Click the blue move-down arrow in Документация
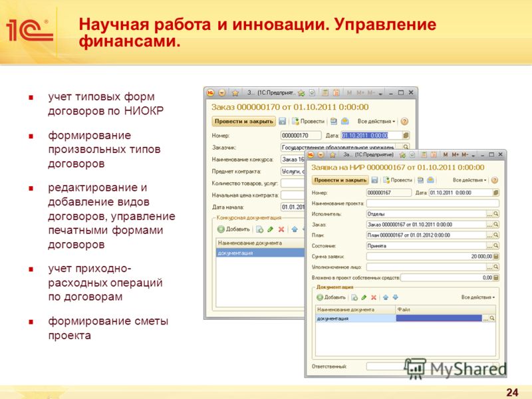532x399 pixels. coord(395,297)
